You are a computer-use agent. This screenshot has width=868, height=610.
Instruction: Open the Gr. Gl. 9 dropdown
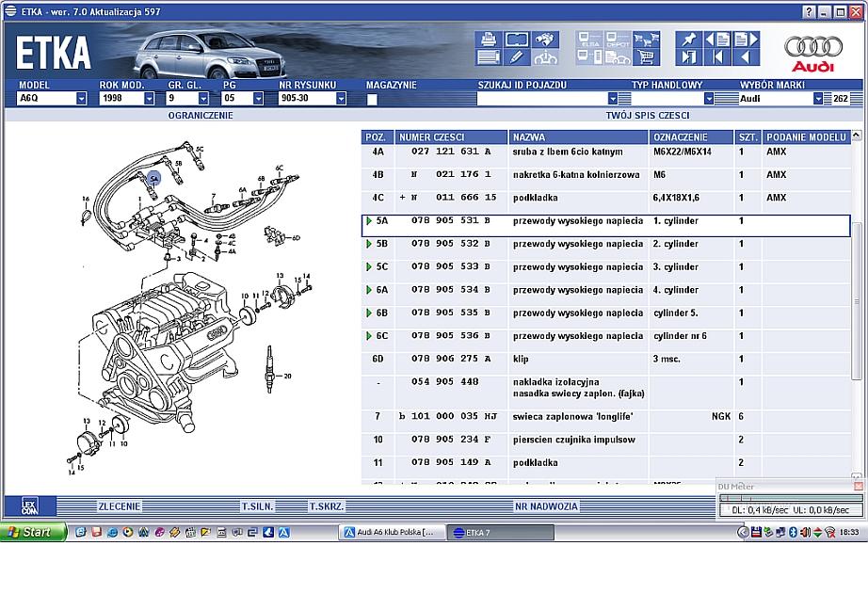coord(203,99)
